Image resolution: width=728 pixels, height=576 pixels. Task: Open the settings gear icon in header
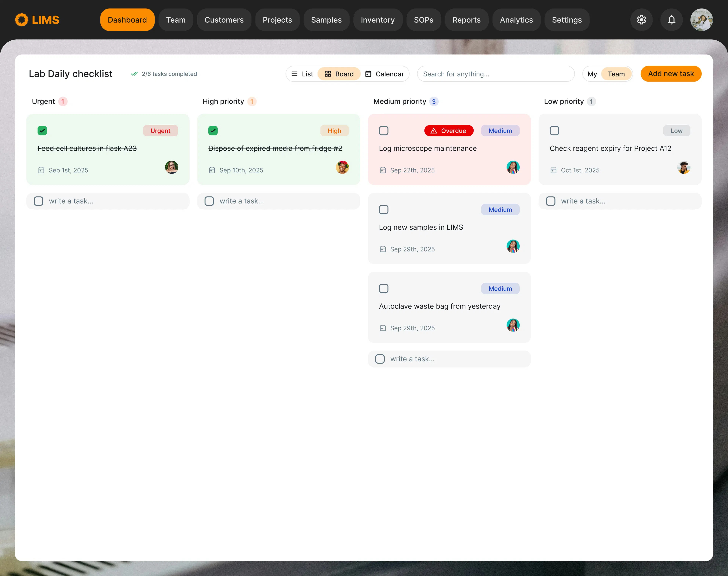641,20
